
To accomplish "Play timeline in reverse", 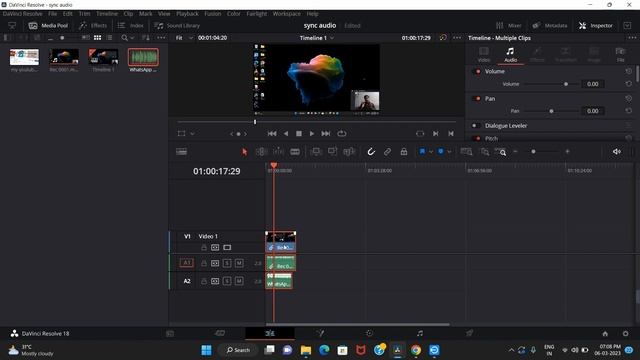I will (x=286, y=133).
